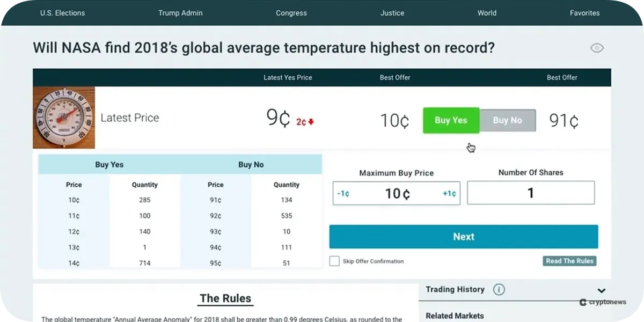Click the Number Of Shares input field
The width and height of the screenshot is (644, 322).
click(530, 192)
